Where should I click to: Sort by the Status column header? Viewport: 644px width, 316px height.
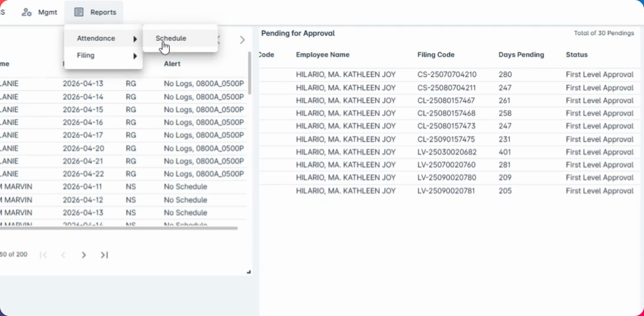pyautogui.click(x=577, y=55)
